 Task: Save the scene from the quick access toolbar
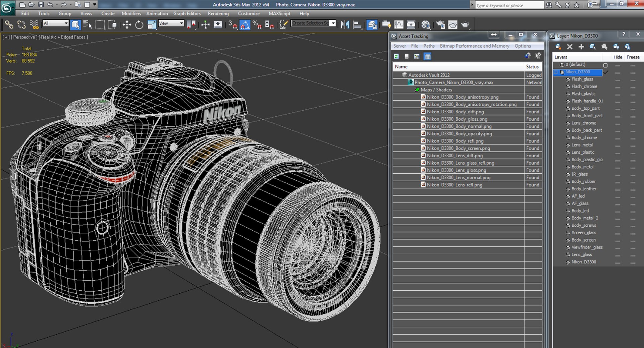coord(41,4)
